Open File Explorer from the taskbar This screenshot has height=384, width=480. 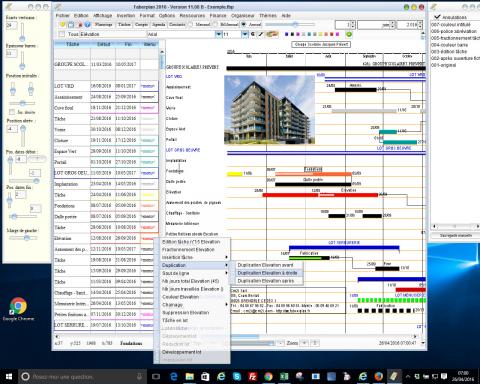point(190,377)
